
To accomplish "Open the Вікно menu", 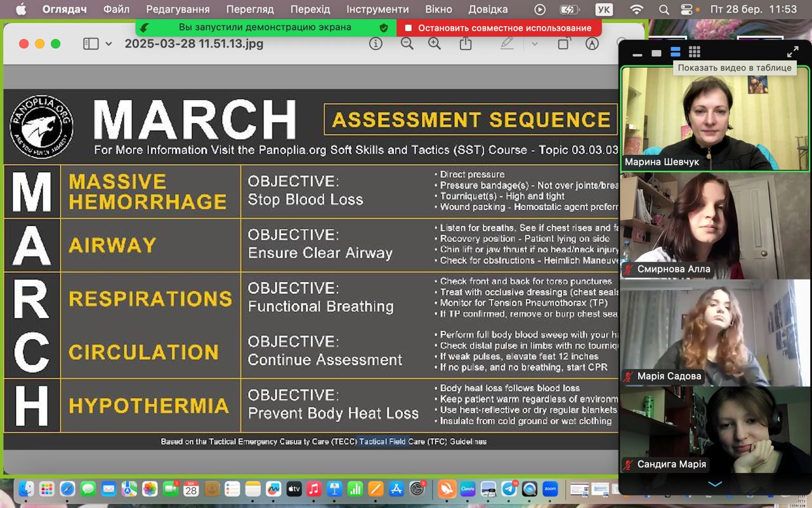I will pyautogui.click(x=438, y=9).
